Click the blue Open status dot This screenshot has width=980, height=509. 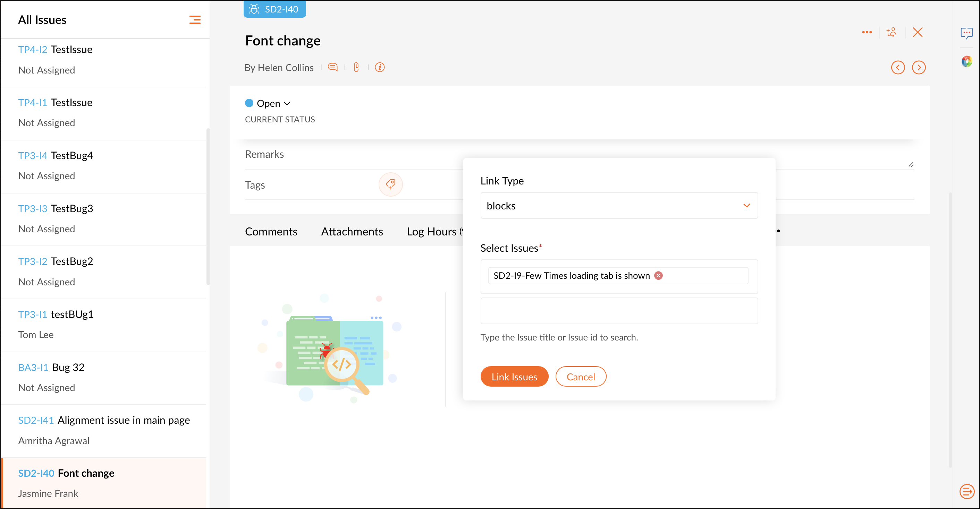click(x=249, y=103)
